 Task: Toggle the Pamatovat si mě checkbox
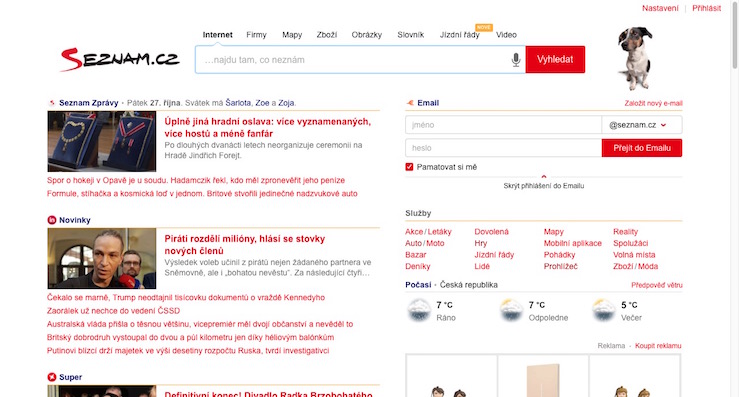click(x=409, y=167)
